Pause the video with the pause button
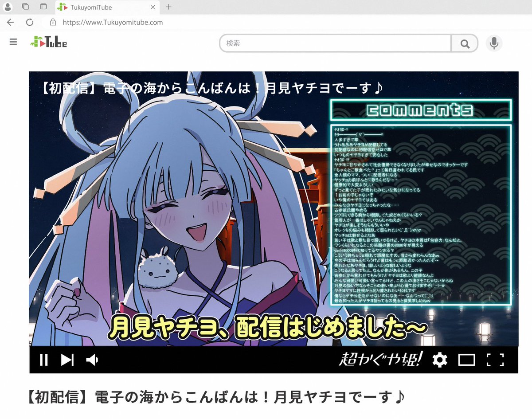 point(43,360)
